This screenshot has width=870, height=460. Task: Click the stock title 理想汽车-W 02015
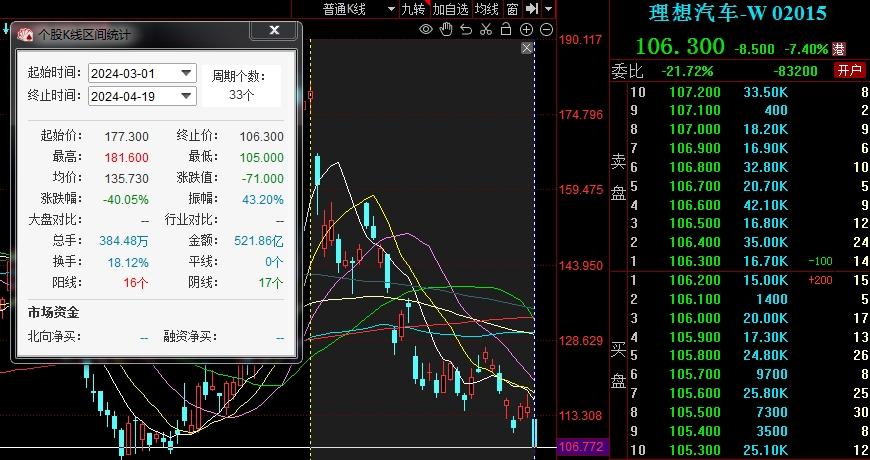tap(737, 13)
